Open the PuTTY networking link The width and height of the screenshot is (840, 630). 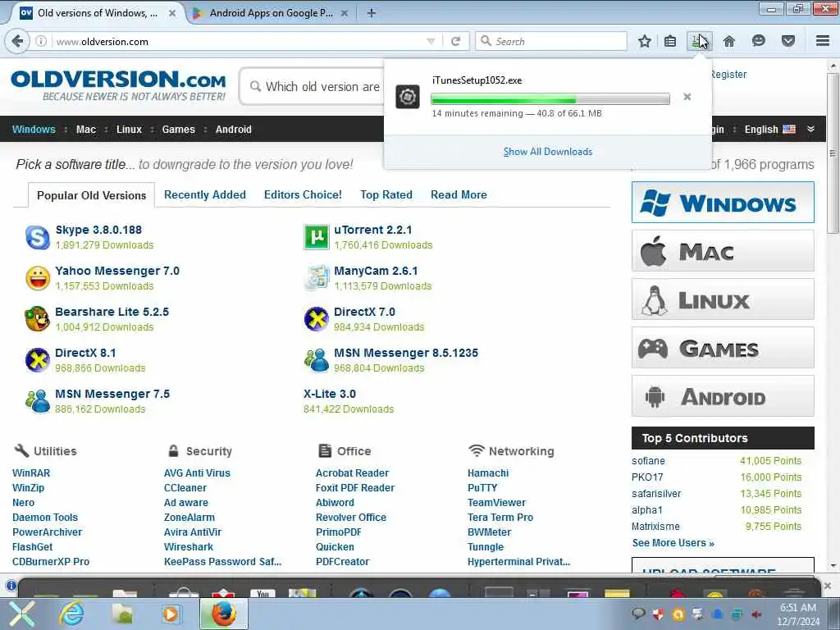(482, 488)
